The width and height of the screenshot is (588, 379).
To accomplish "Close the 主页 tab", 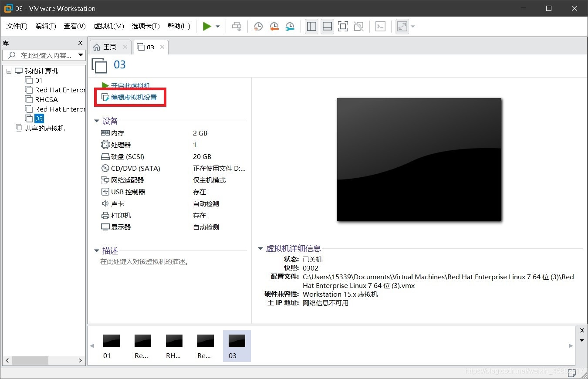I will (x=125, y=47).
